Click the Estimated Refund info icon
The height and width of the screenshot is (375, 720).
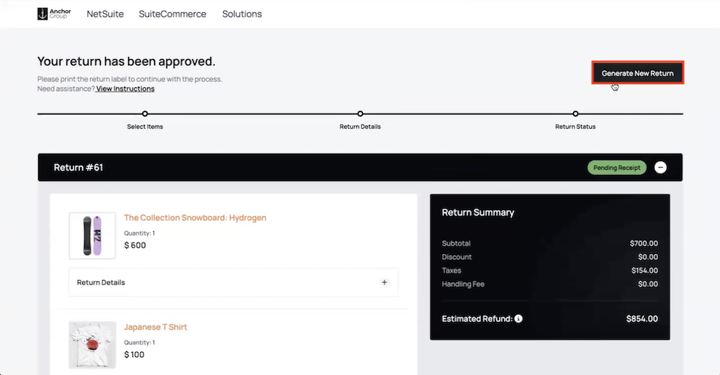click(518, 319)
